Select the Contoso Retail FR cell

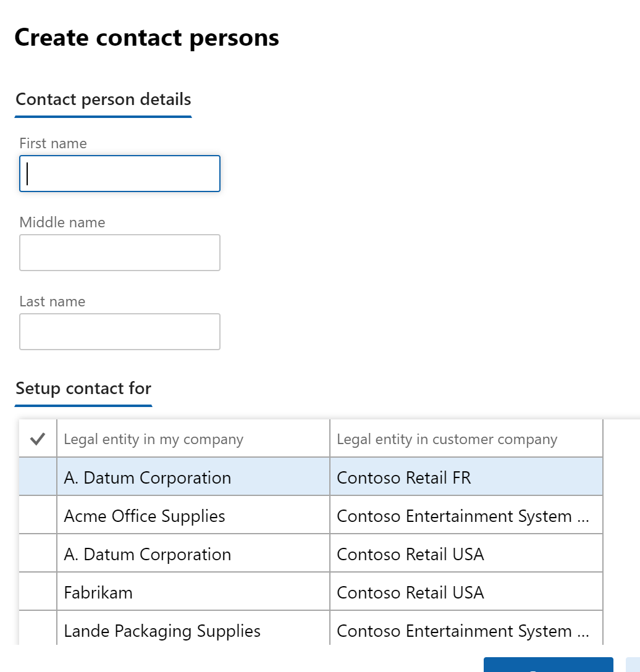(466, 477)
